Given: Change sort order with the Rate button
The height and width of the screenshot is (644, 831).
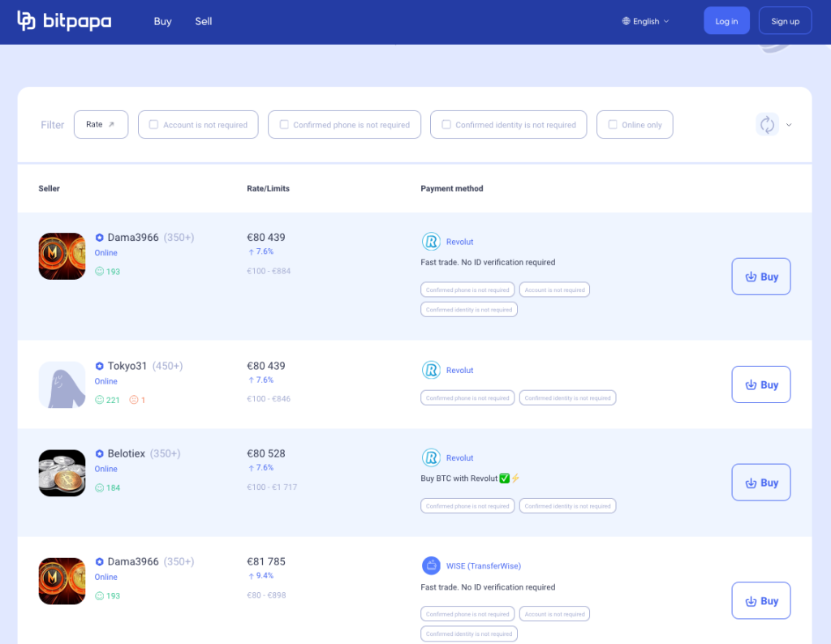Looking at the screenshot, I should [x=101, y=125].
